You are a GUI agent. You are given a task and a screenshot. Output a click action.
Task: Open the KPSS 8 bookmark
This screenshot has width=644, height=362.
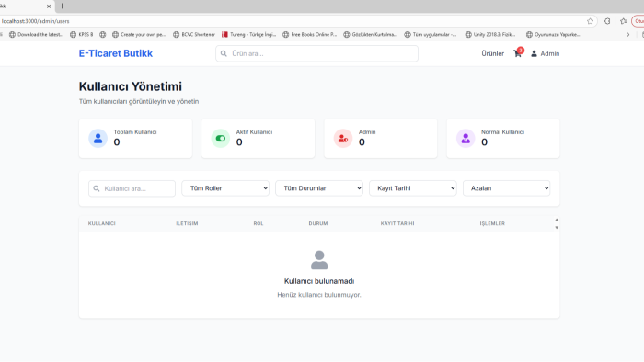tap(82, 35)
